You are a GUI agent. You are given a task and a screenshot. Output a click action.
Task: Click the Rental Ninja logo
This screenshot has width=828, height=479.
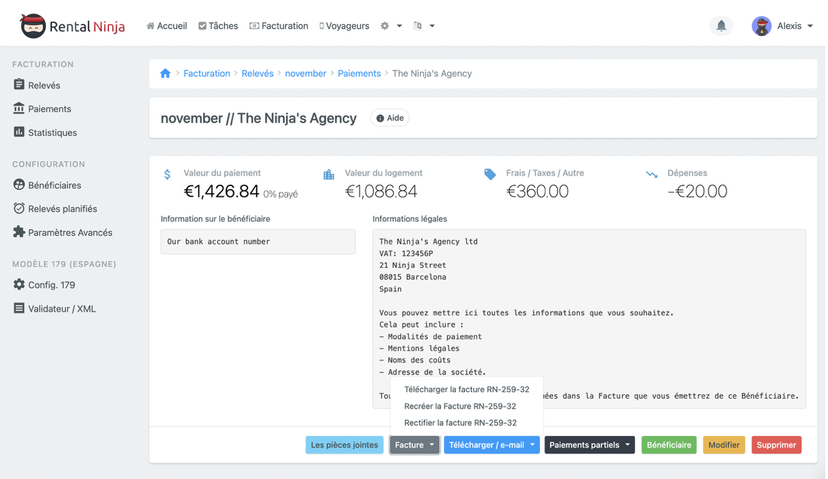[72, 26]
